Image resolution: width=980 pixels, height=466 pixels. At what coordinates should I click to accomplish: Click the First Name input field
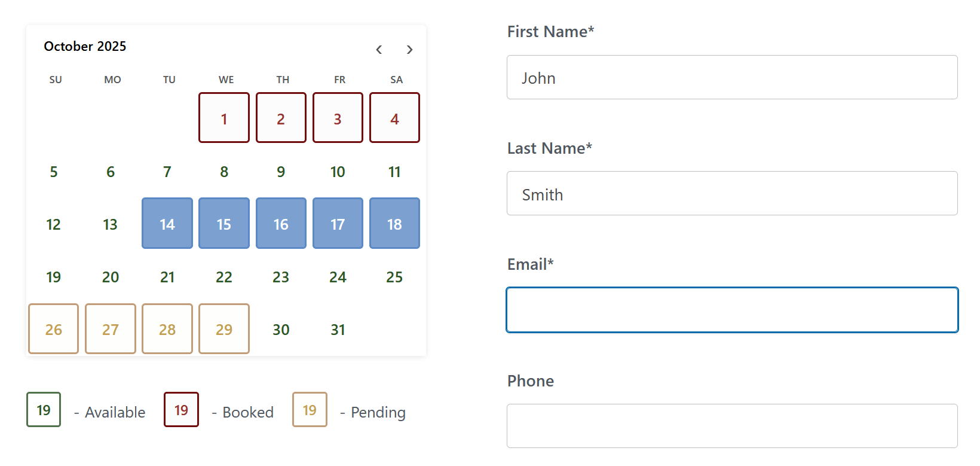732,78
